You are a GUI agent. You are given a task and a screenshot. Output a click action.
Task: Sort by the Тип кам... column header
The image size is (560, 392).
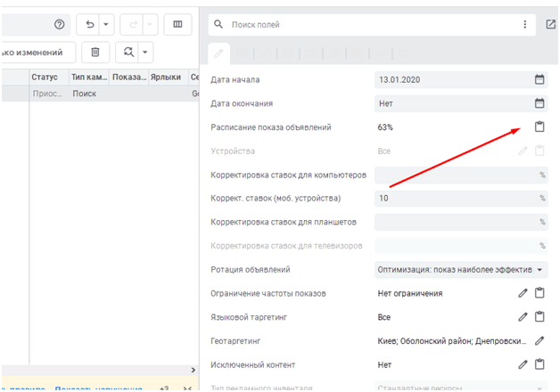pos(89,77)
